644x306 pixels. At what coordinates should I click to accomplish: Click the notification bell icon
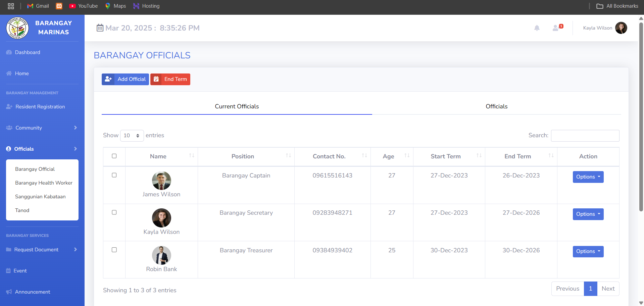click(537, 28)
